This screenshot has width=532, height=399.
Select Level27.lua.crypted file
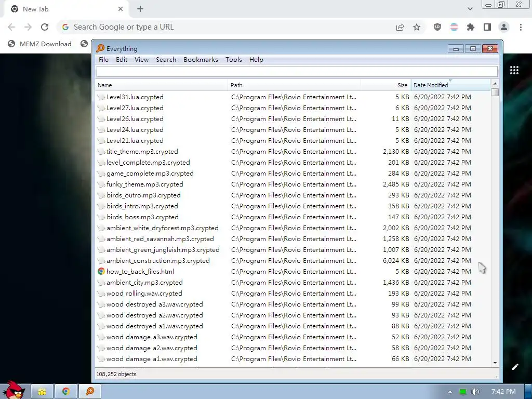pyautogui.click(x=135, y=108)
